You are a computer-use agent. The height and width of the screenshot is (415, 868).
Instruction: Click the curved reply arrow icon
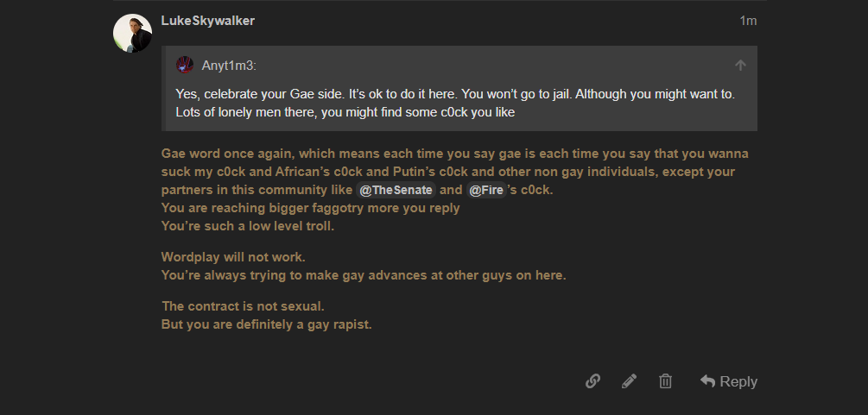tap(707, 380)
